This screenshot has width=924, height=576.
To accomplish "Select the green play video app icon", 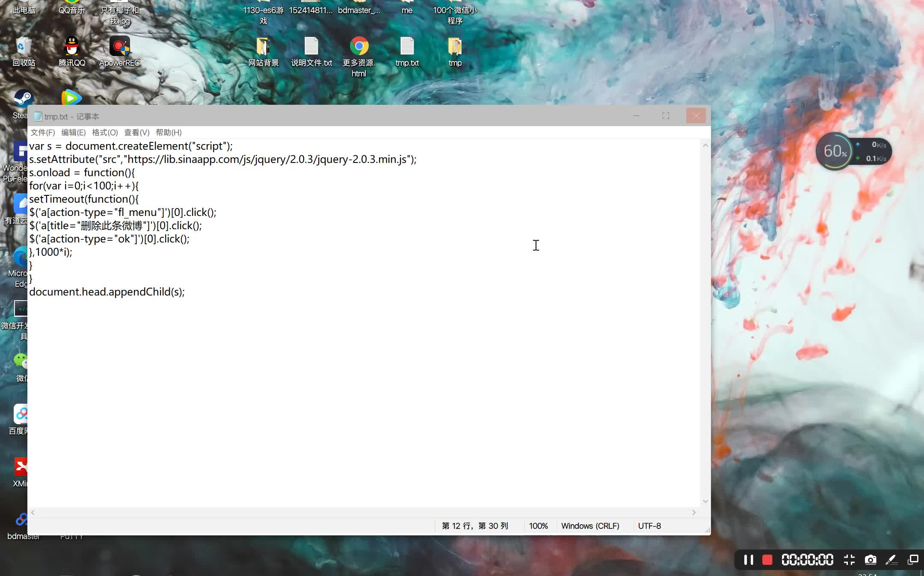I will (x=71, y=98).
